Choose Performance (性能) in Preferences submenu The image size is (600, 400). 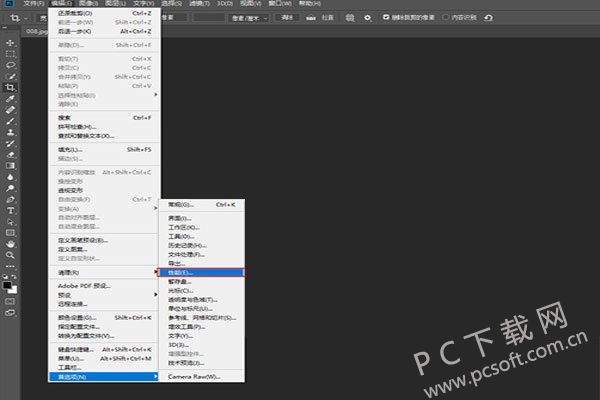coord(201,273)
